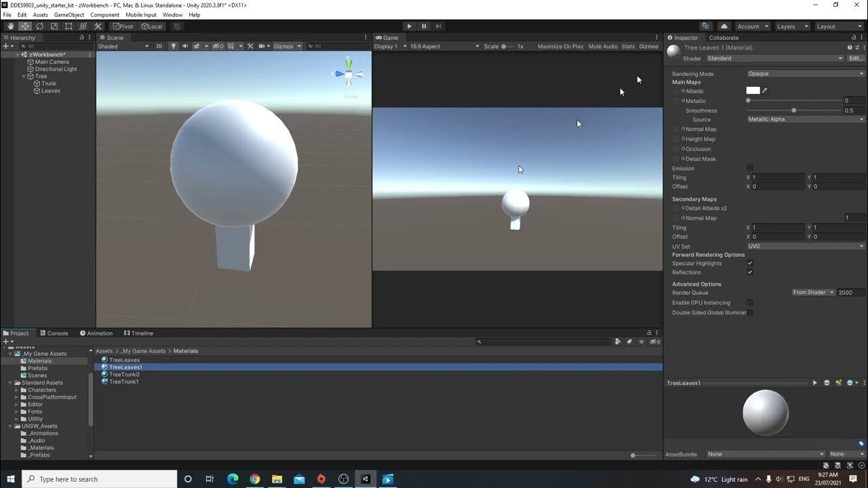Disable Specular Highlights checkbox
Image resolution: width=868 pixels, height=488 pixels.
pos(750,263)
